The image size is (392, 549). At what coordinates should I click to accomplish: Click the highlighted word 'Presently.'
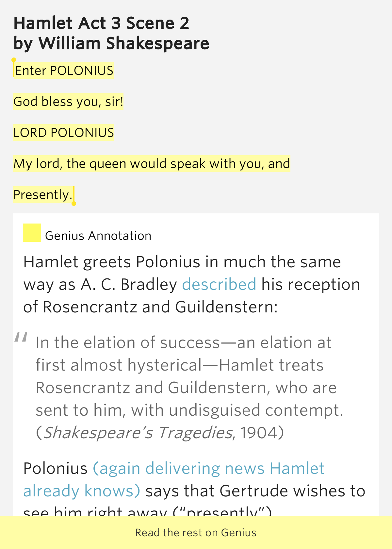click(x=43, y=195)
